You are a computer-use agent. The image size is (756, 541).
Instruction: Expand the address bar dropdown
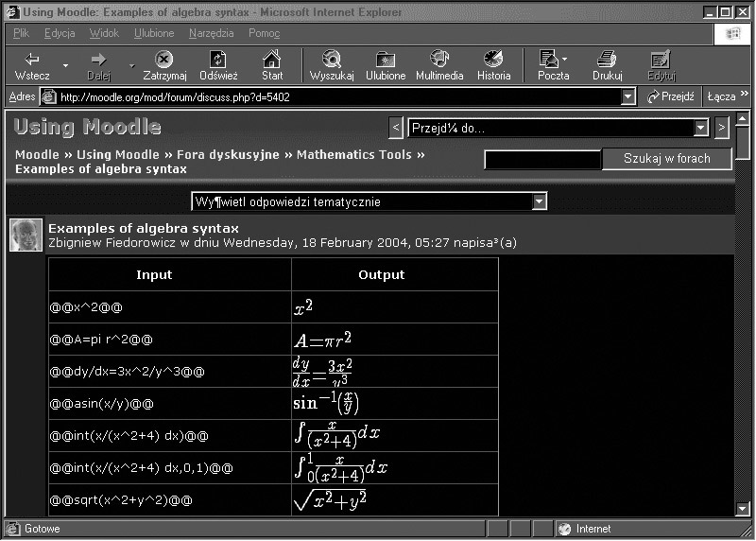tap(627, 97)
